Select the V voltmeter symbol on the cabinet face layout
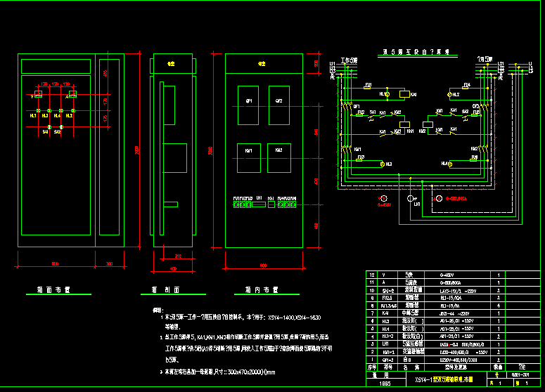This screenshot has width=545, height=392. coord(38,94)
